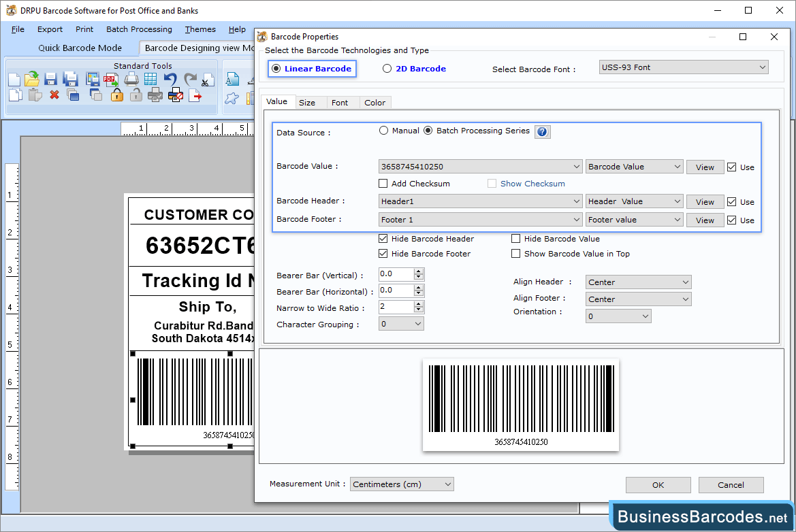Open the Select Barcode Font dropdown
Image resolution: width=796 pixels, height=532 pixels.
pos(684,67)
